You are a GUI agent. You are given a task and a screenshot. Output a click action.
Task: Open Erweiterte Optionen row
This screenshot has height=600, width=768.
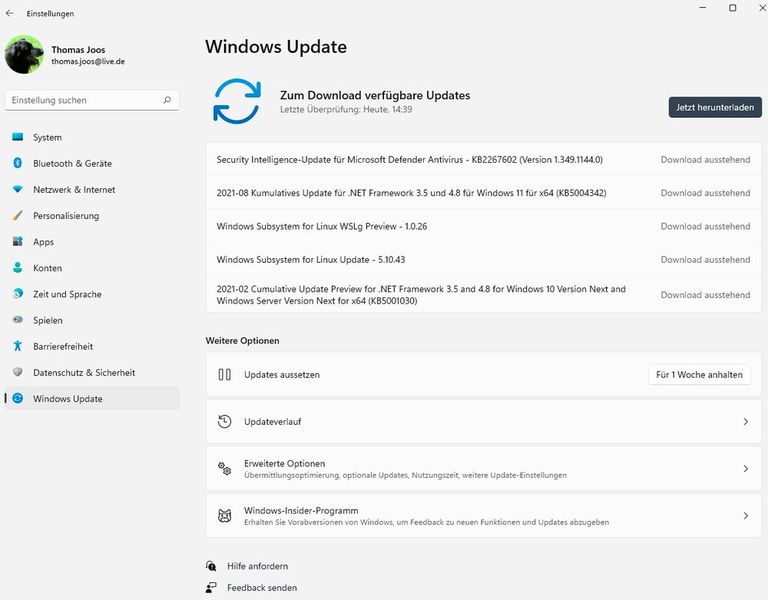(483, 469)
